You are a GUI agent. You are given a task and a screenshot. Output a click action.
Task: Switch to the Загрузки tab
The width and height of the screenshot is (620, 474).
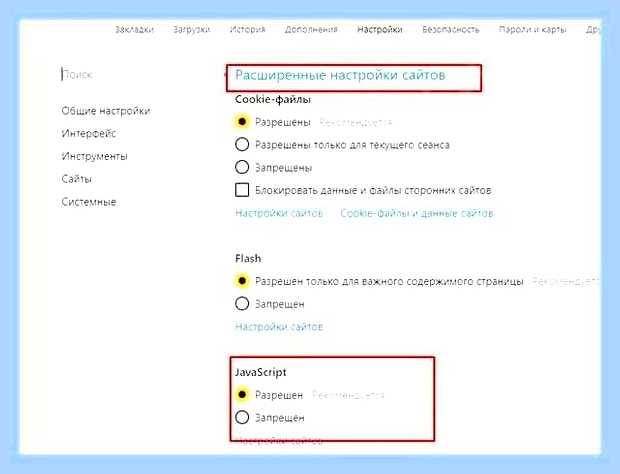(191, 30)
